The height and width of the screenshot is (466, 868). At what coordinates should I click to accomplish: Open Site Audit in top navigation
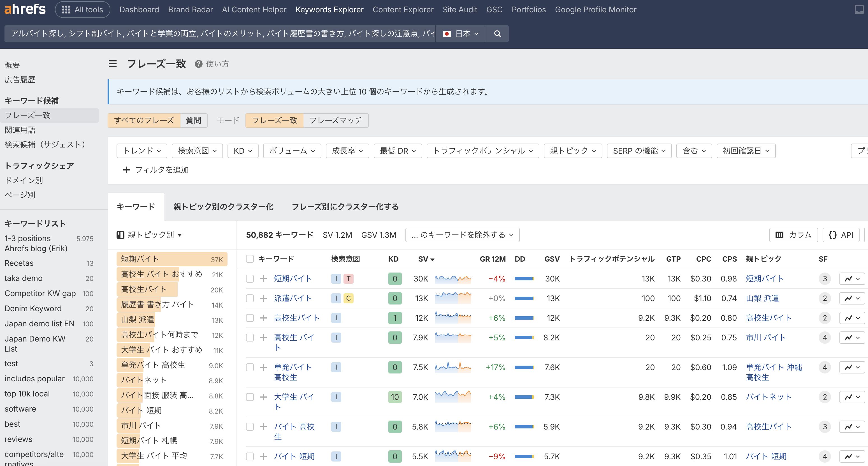[x=459, y=10]
